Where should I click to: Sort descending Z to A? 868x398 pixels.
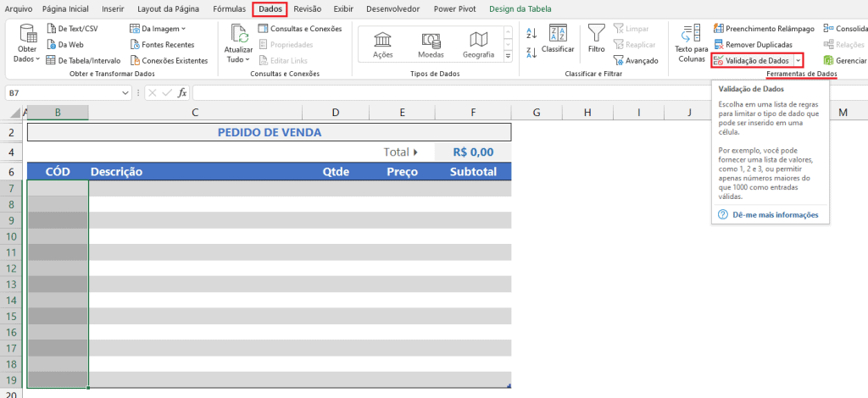531,53
